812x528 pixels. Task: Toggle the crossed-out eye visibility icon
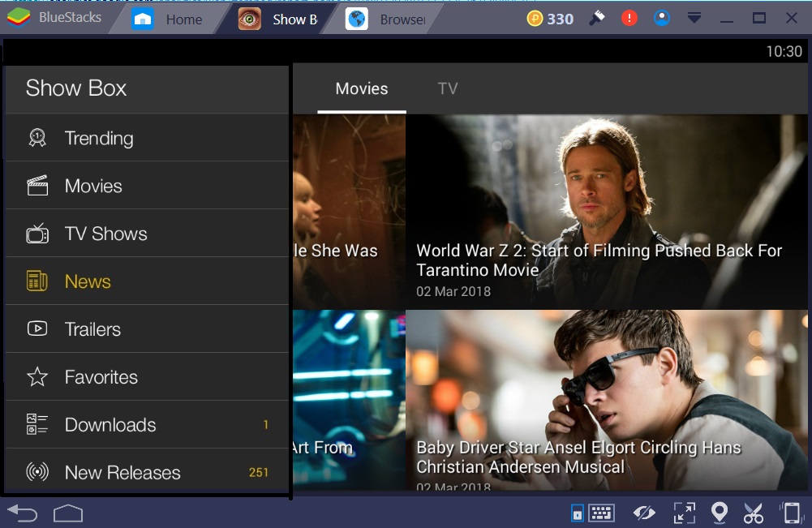coord(644,513)
